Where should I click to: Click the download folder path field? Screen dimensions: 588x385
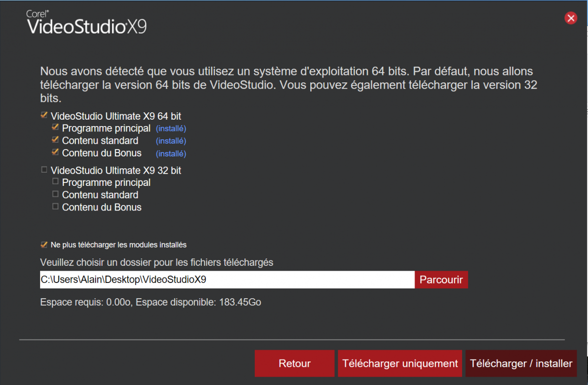point(227,280)
